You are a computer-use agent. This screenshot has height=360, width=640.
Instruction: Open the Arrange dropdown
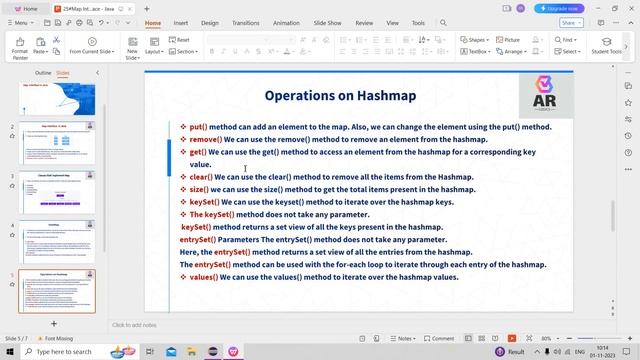pyautogui.click(x=511, y=51)
